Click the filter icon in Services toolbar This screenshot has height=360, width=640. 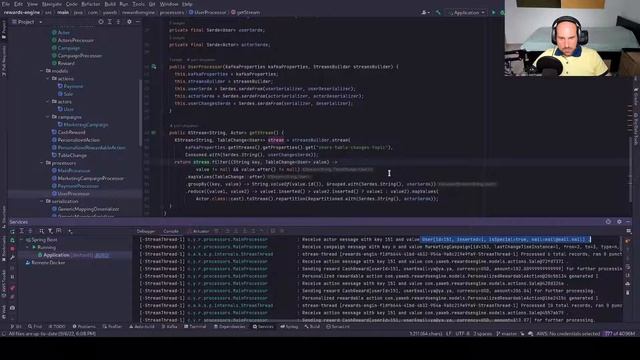(50, 231)
